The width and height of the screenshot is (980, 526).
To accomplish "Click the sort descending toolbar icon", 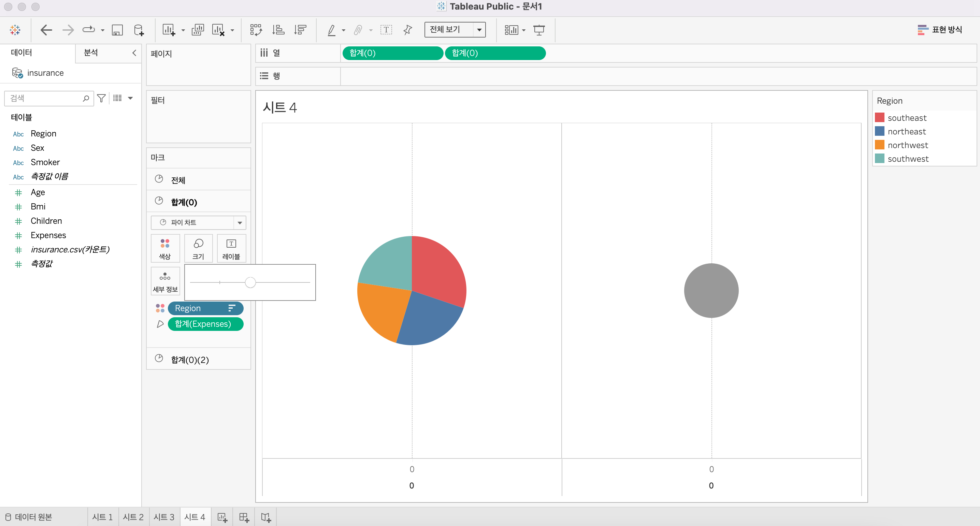I will 300,30.
